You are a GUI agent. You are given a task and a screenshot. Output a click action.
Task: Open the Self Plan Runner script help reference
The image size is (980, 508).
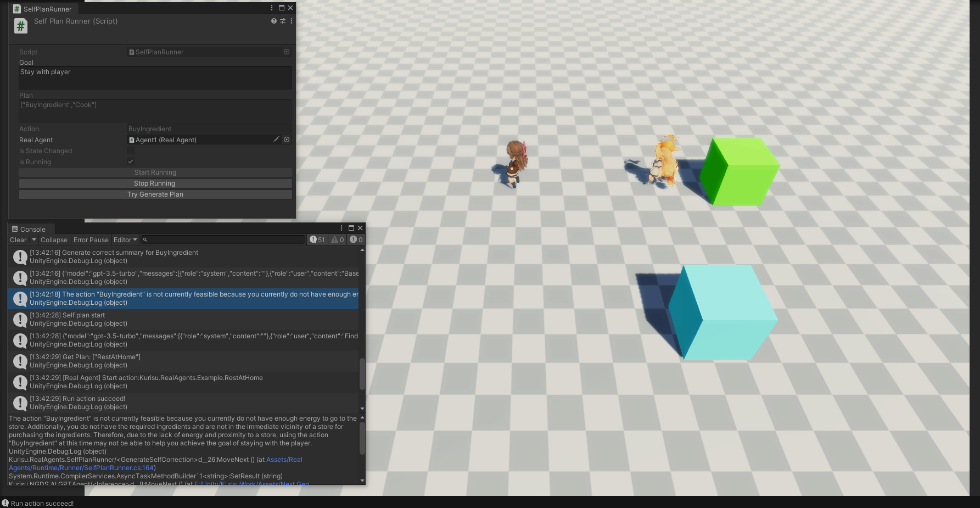pyautogui.click(x=273, y=21)
